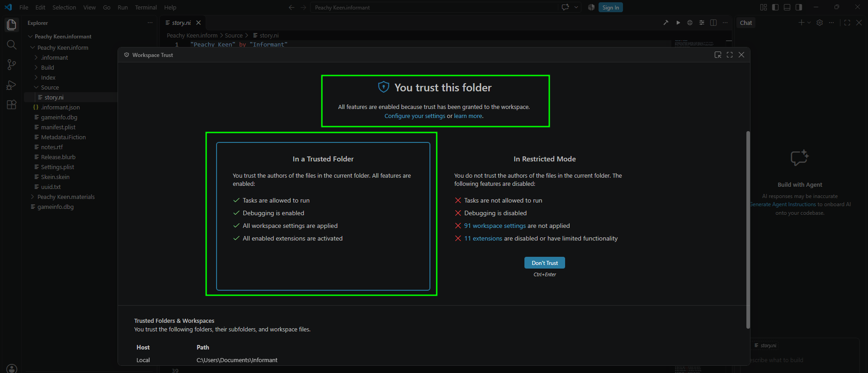Open the 91 workspace settings link
Image resolution: width=868 pixels, height=373 pixels.
point(495,226)
